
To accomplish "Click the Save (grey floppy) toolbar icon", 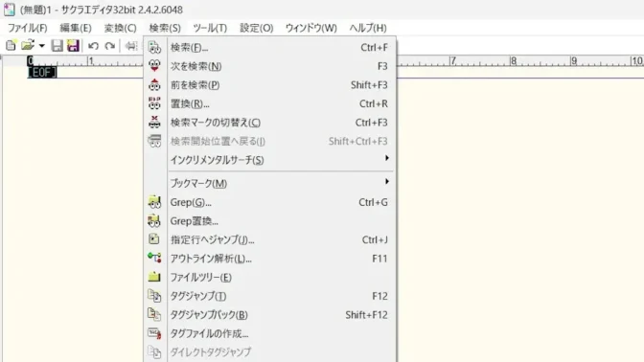I will tap(57, 46).
